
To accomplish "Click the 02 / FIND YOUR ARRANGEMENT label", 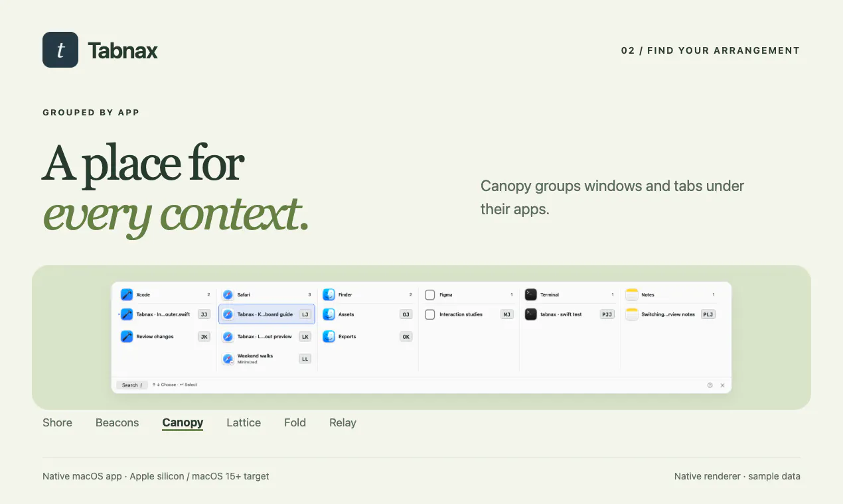I will [710, 50].
